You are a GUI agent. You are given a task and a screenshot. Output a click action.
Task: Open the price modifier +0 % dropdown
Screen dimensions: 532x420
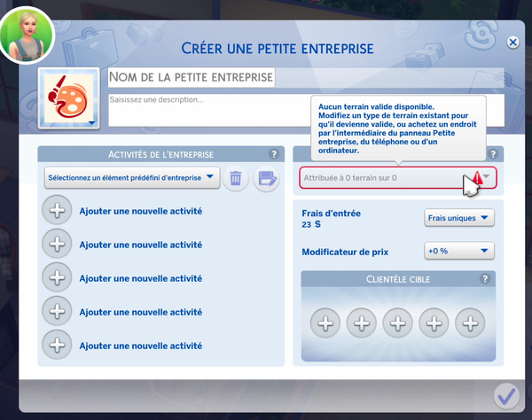click(x=458, y=251)
